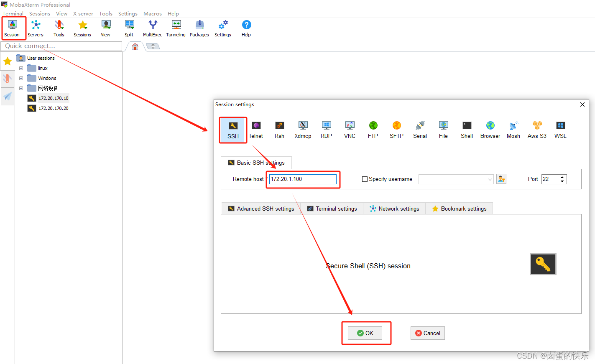Open the Terminal menu
This screenshot has height=364, width=595.
[13, 13]
